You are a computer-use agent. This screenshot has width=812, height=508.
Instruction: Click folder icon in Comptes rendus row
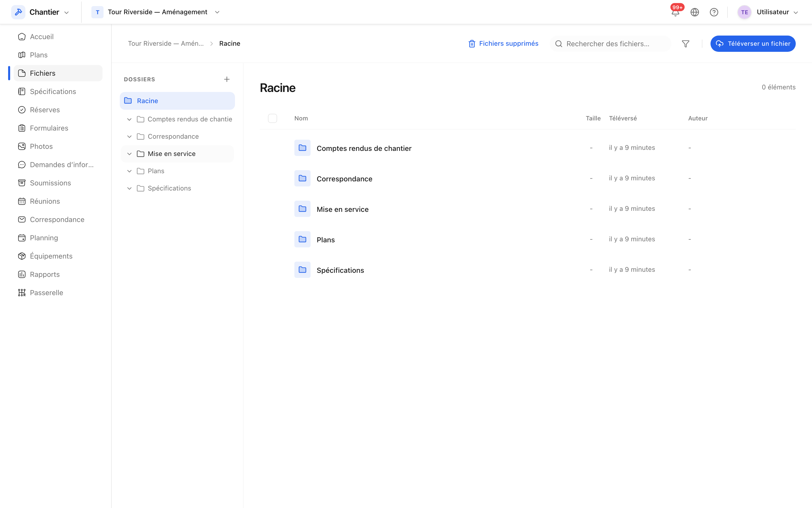pyautogui.click(x=302, y=148)
